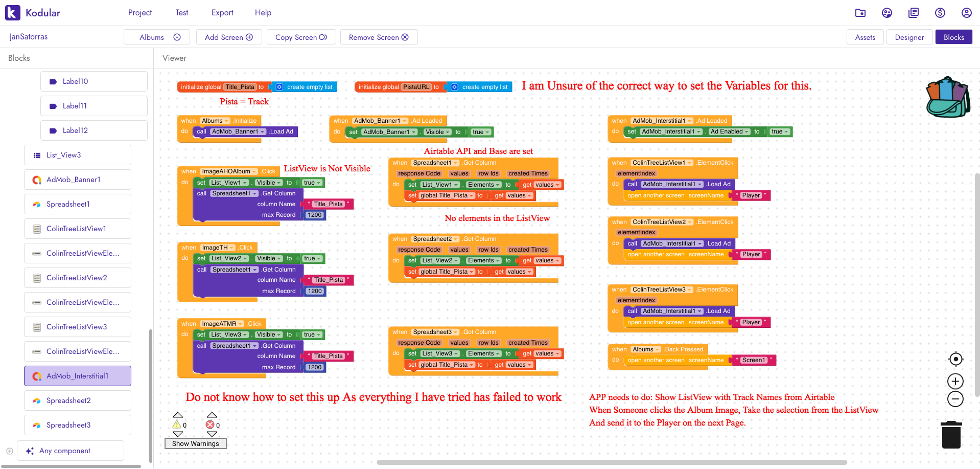Open the Project menu
The height and width of the screenshot is (469, 980).
coord(139,13)
